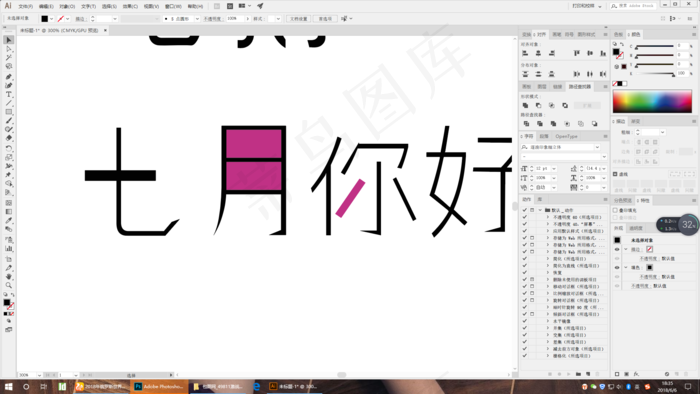
Task: Toggle checkmark for 水平镜像 action
Action: click(x=525, y=321)
